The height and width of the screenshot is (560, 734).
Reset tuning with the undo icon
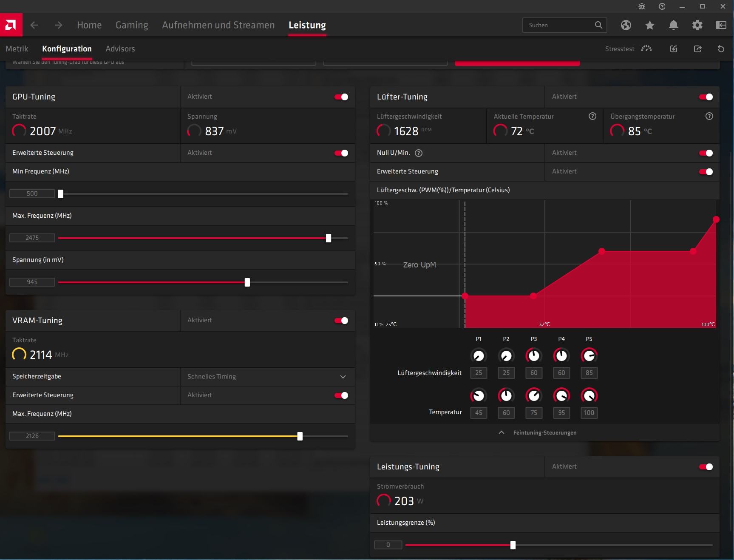(721, 49)
